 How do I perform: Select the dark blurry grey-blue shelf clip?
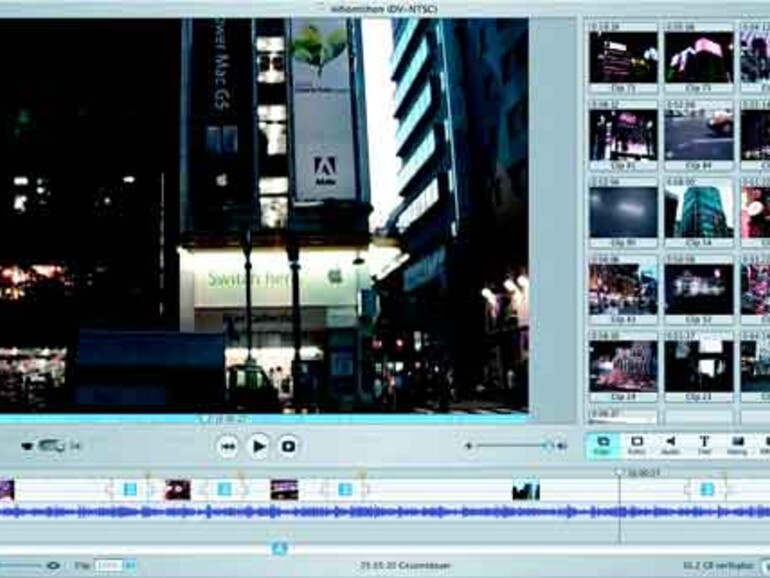point(623,212)
